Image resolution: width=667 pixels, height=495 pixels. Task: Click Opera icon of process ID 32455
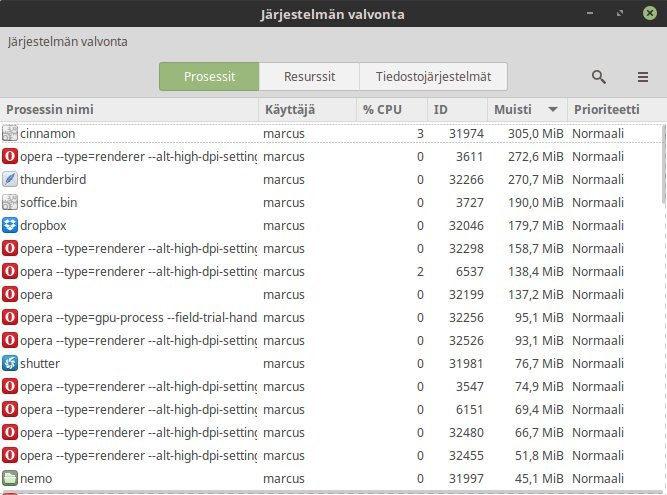coord(10,455)
